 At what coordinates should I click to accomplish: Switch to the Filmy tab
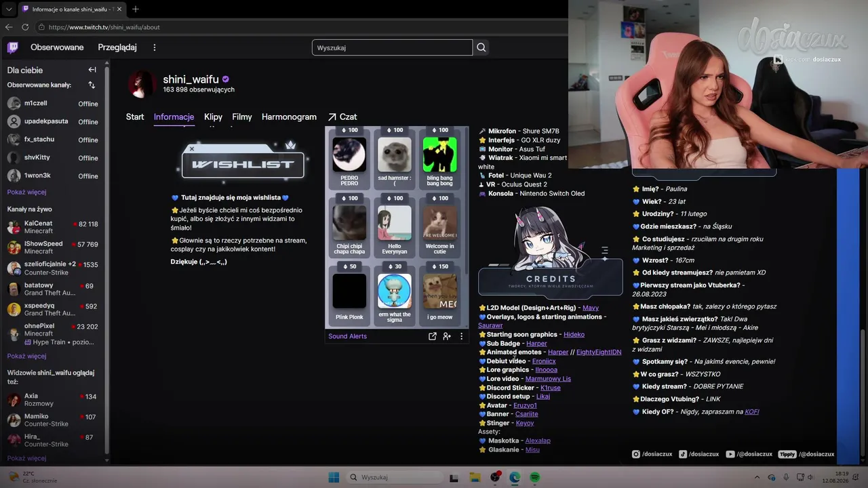[242, 117]
